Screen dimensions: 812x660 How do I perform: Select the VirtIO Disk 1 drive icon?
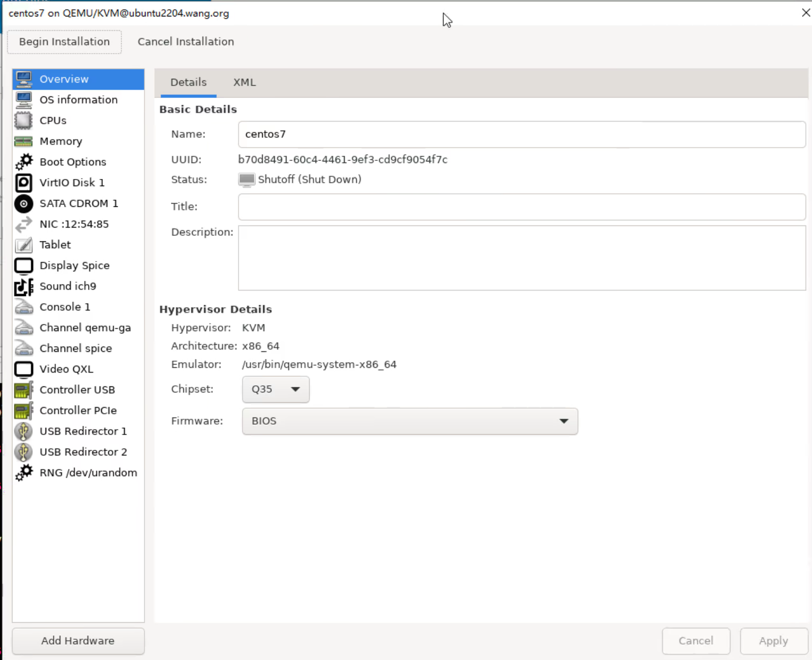coord(24,183)
